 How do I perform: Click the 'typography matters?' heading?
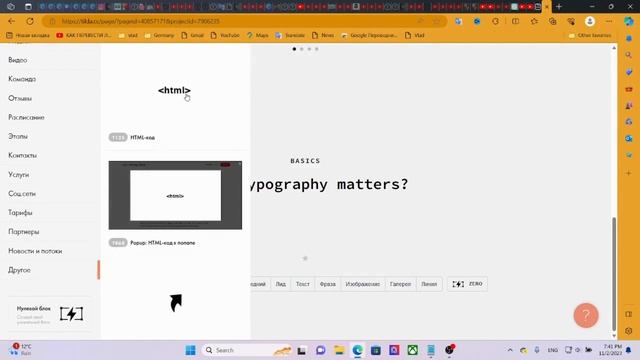click(x=329, y=184)
